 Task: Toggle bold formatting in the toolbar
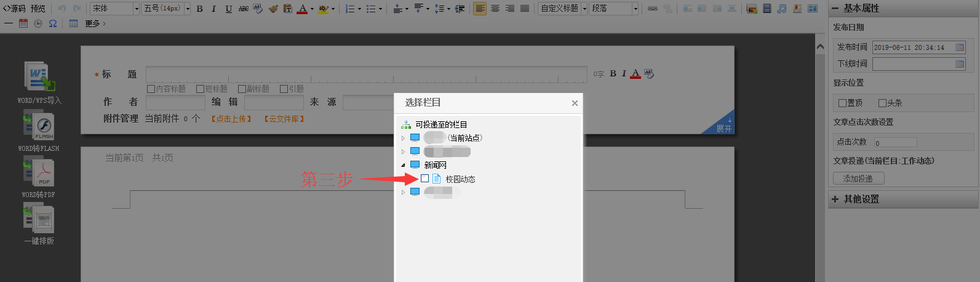(x=199, y=9)
